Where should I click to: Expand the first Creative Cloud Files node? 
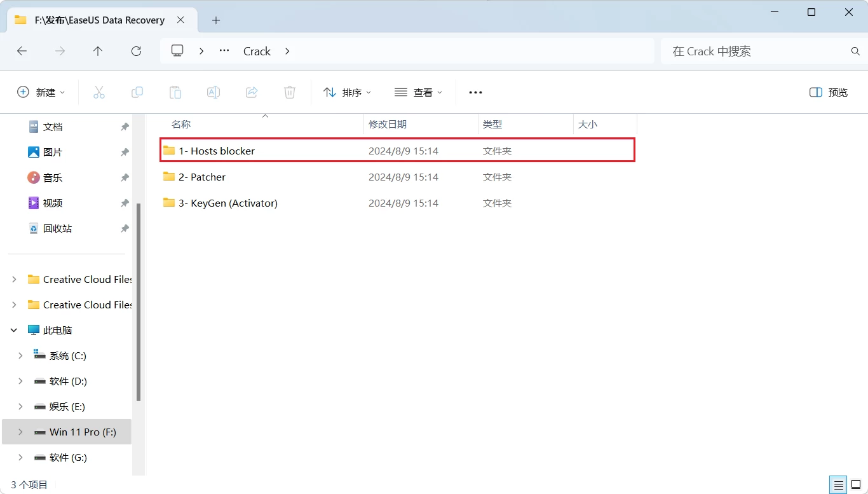14,280
